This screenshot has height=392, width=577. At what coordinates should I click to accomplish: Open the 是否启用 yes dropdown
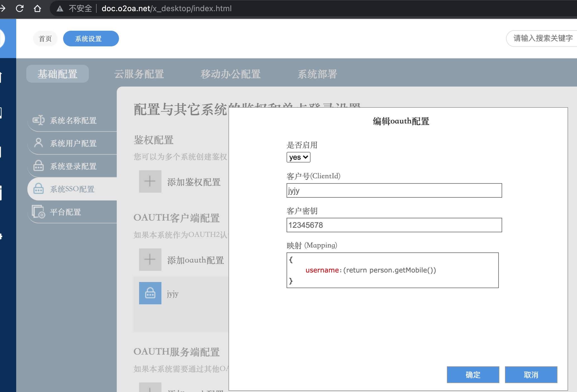click(x=298, y=157)
